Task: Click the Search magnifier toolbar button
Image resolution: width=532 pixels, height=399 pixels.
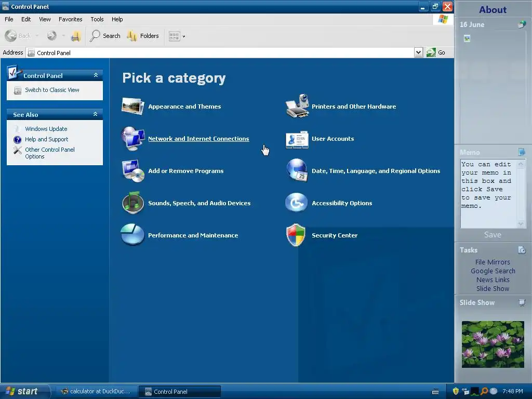Action: [105, 36]
